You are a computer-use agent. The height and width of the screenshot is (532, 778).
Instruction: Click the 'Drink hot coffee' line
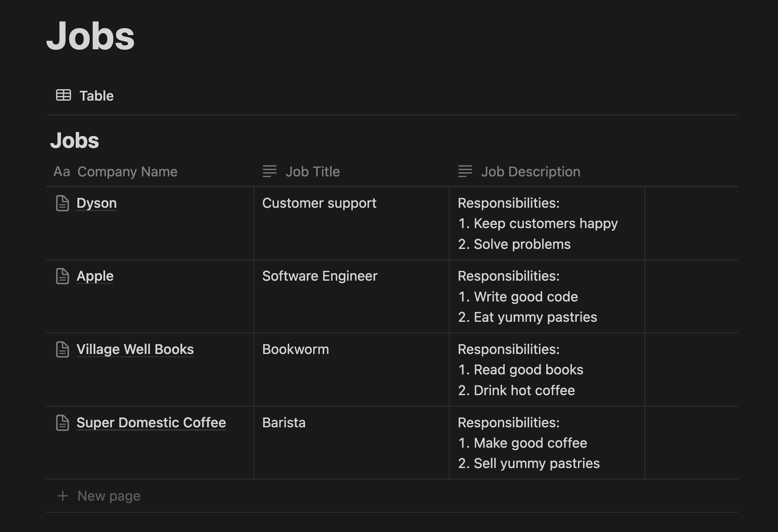(516, 391)
